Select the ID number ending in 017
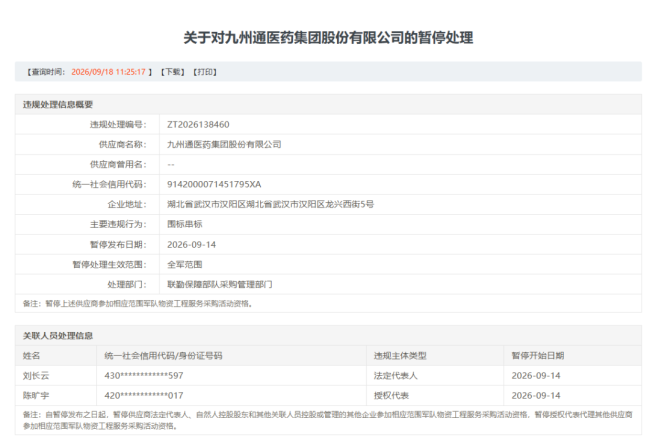 [144, 395]
